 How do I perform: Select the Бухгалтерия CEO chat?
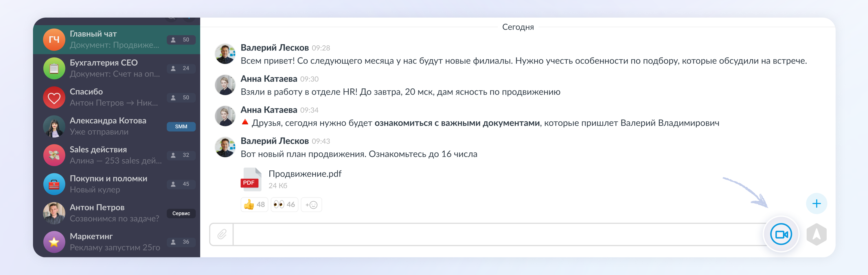click(x=115, y=68)
